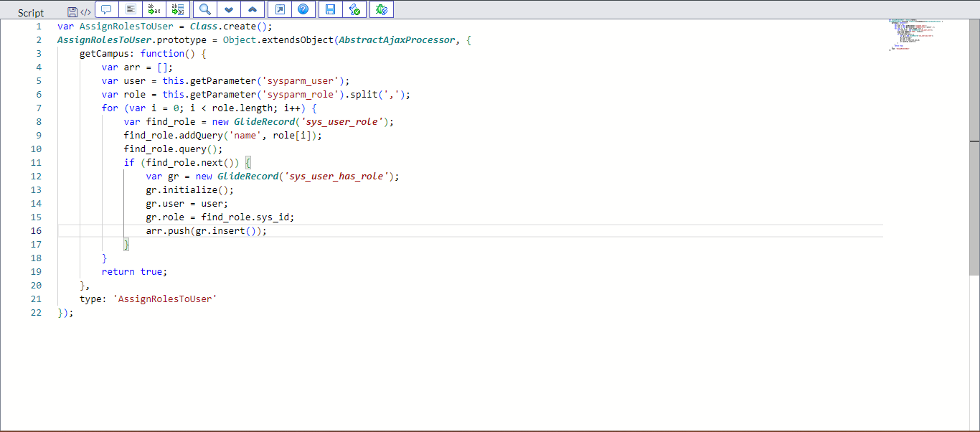The width and height of the screenshot is (980, 432).
Task: Click the save diskette icon
Action: pyautogui.click(x=330, y=9)
